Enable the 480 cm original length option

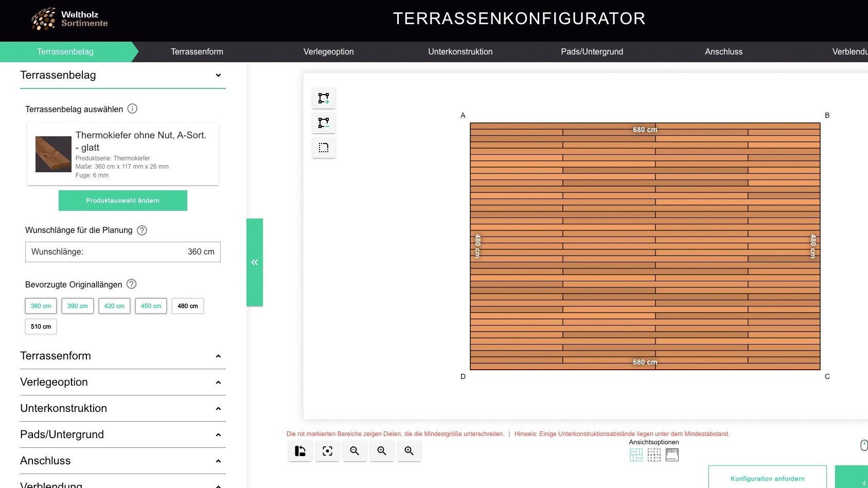point(187,305)
